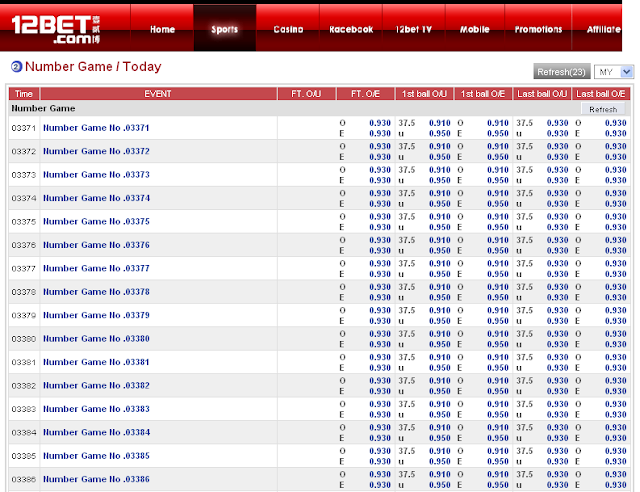Open the Mobile menu item
640x492 pixels.
coord(474,29)
